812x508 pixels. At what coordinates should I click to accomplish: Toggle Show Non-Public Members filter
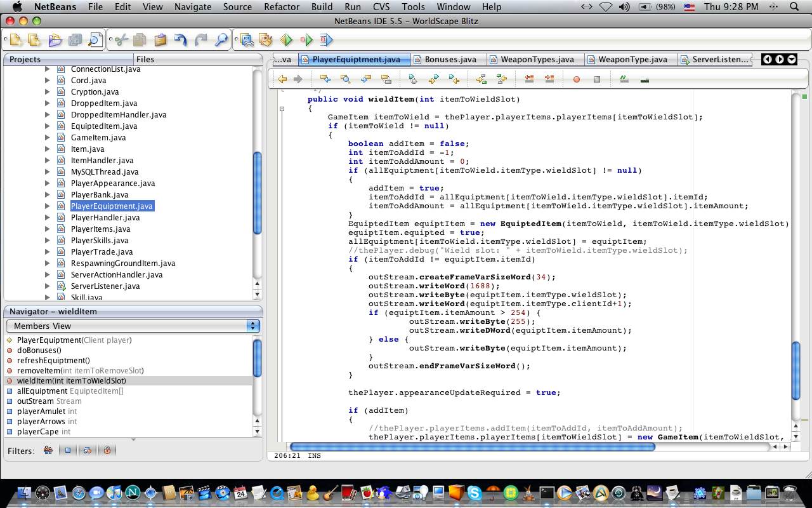click(107, 450)
